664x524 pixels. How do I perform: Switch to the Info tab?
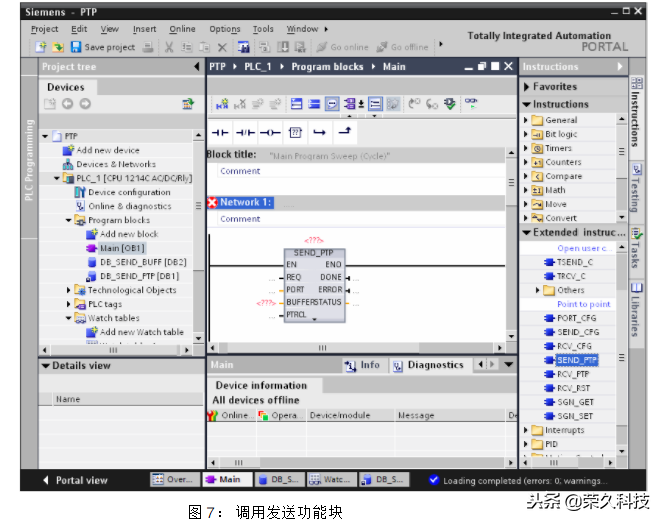363,365
